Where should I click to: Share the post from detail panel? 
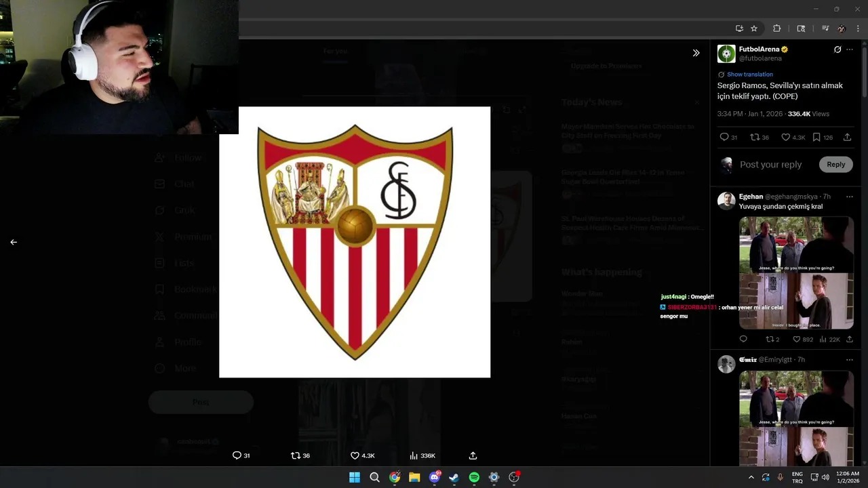[848, 137]
